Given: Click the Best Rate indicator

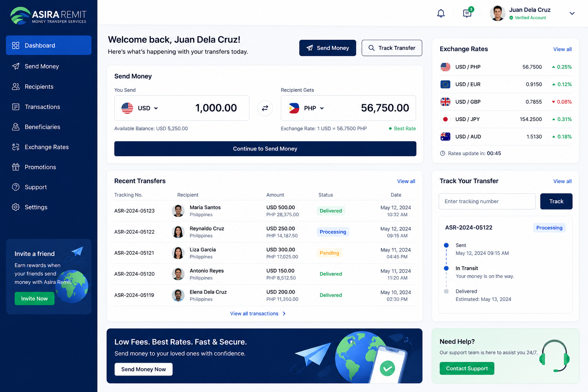Looking at the screenshot, I should click(x=402, y=129).
